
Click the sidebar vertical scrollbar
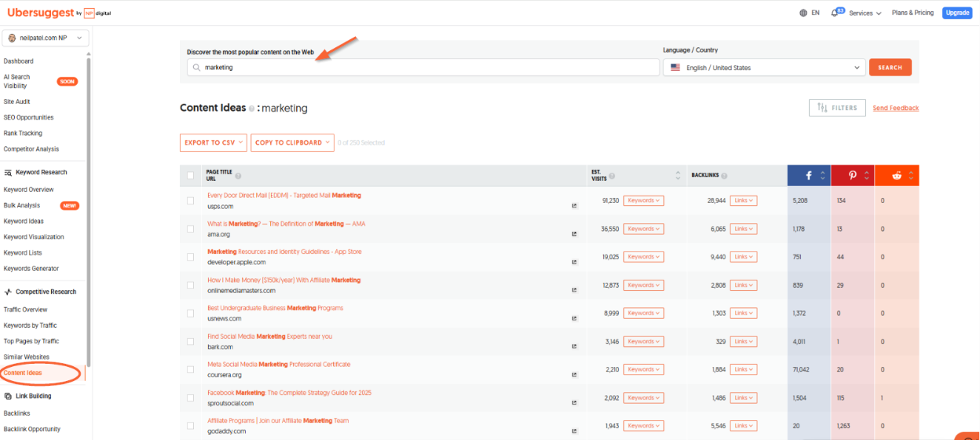89,212
